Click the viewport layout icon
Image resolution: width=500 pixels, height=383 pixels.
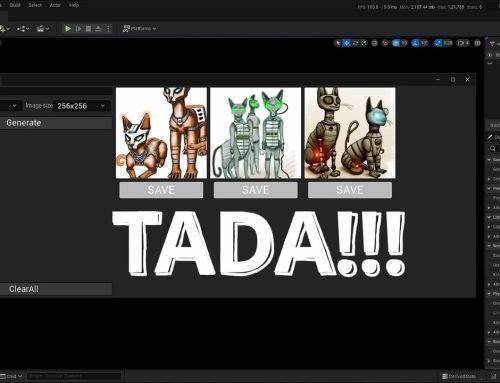(478, 43)
